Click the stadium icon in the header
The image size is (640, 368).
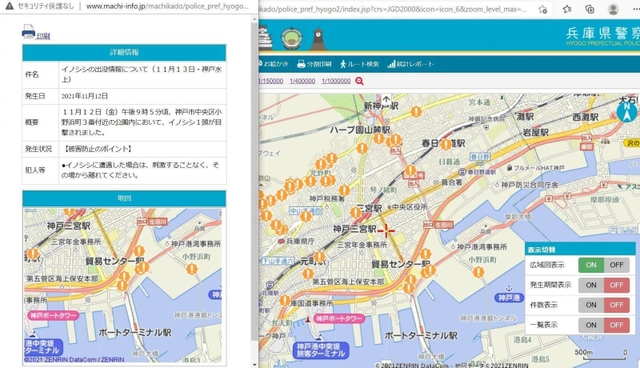click(x=291, y=39)
